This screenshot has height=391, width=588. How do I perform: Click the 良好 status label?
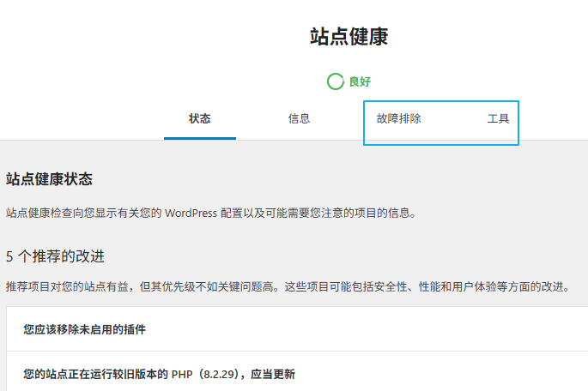coord(360,82)
